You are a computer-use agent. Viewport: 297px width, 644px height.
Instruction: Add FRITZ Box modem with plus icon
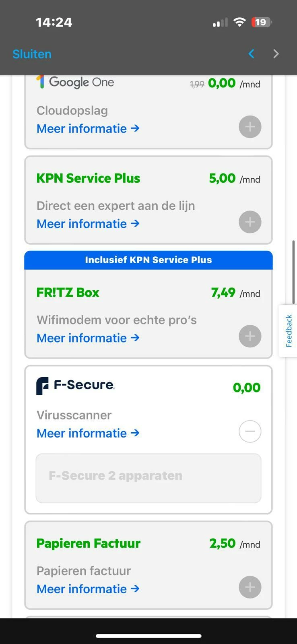coord(250,336)
